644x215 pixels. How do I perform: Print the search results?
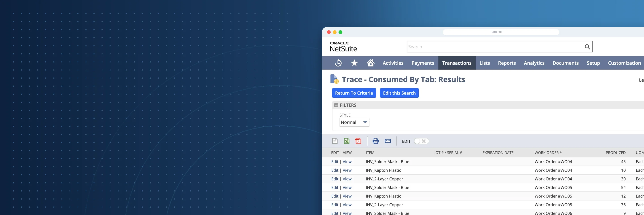(376, 141)
